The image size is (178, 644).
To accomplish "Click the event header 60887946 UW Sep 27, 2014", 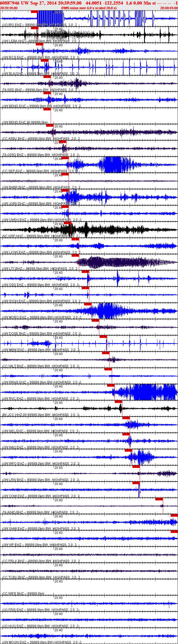I will tap(41, 3).
